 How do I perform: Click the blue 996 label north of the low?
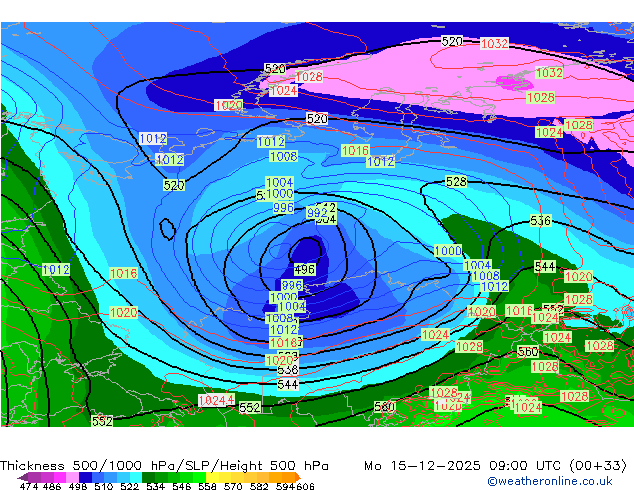[x=283, y=207]
